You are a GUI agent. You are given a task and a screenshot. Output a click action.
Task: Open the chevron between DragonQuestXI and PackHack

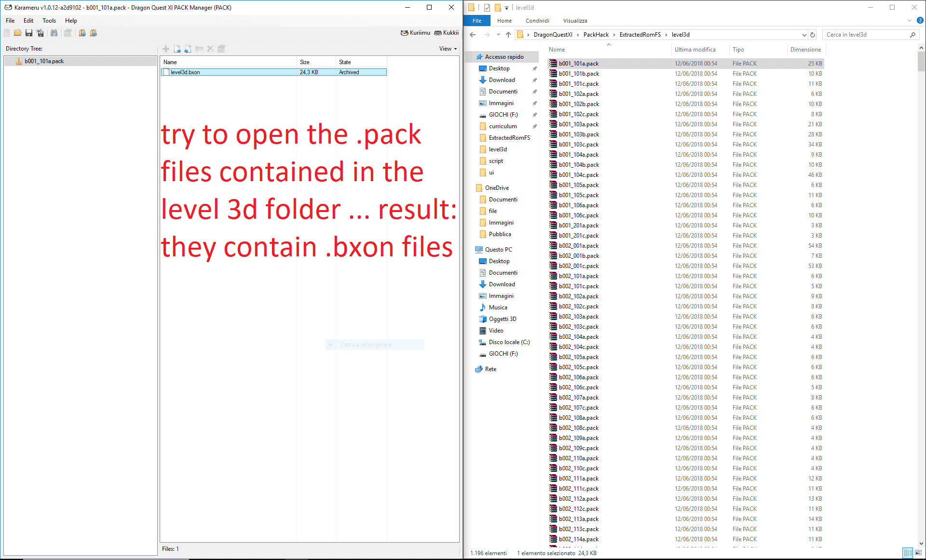click(x=578, y=35)
